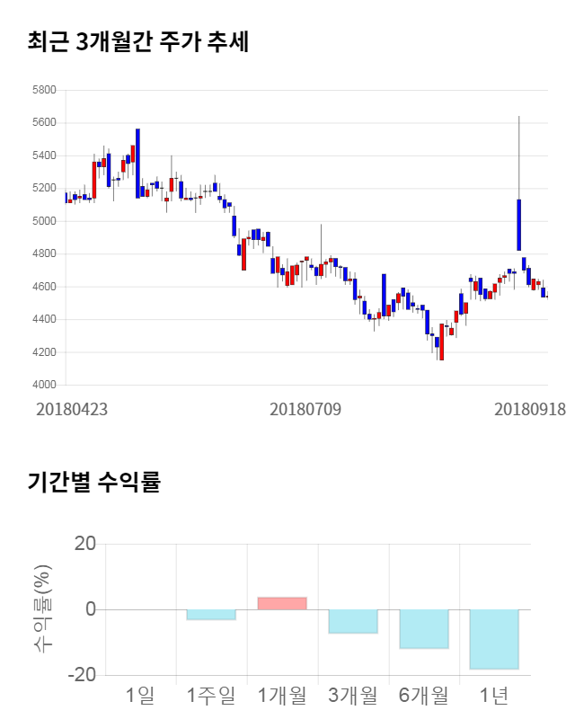575x728 pixels.
Task: Click the tall blue candlestick spike near 20180918
Action: 519,224
